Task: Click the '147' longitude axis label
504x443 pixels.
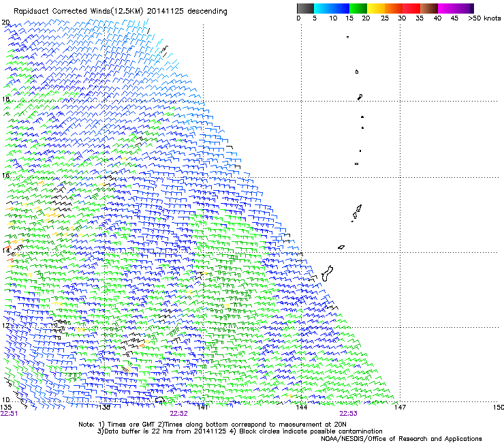Action: pyautogui.click(x=400, y=408)
